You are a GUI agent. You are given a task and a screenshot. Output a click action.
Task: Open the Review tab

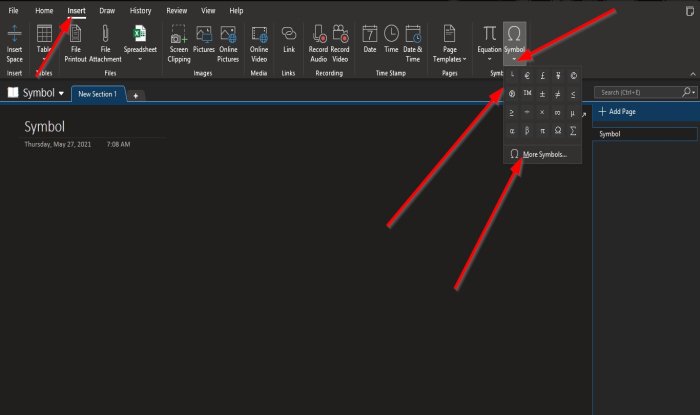[x=177, y=10]
